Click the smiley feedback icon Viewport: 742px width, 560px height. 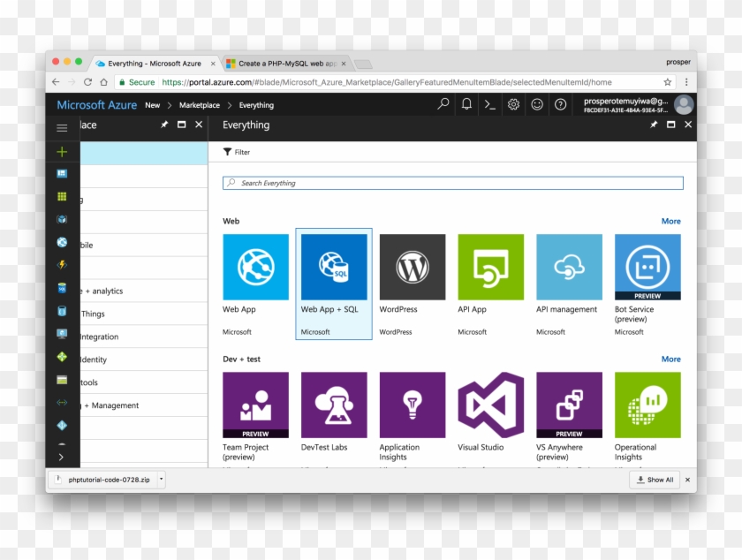point(536,104)
